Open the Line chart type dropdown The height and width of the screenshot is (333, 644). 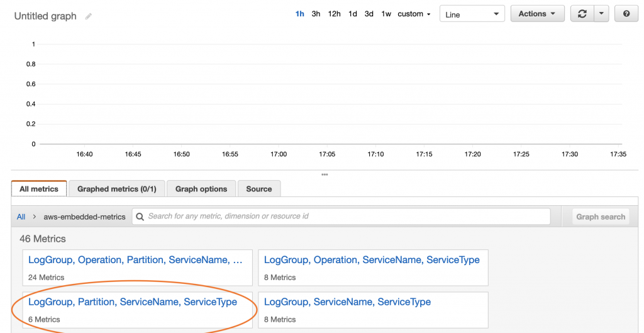click(x=472, y=14)
